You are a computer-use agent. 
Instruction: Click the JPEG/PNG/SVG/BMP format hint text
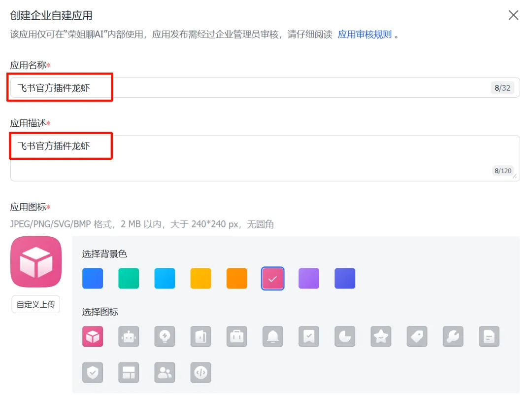pyautogui.click(x=142, y=224)
